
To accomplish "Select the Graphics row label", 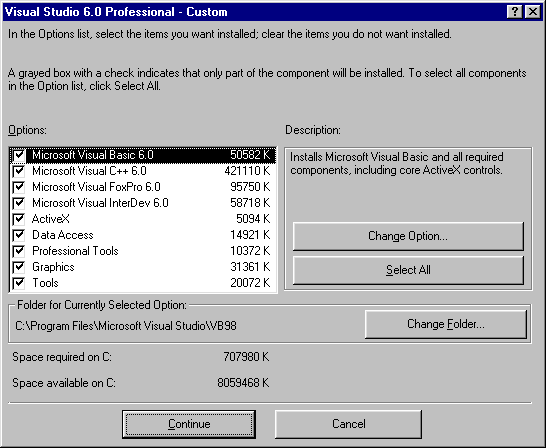I will (53, 267).
